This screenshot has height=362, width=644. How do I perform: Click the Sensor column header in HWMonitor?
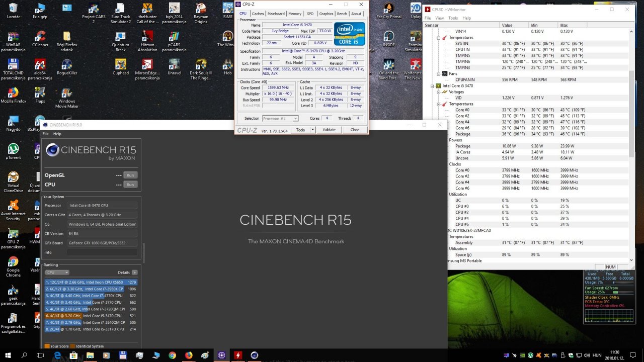tap(461, 25)
